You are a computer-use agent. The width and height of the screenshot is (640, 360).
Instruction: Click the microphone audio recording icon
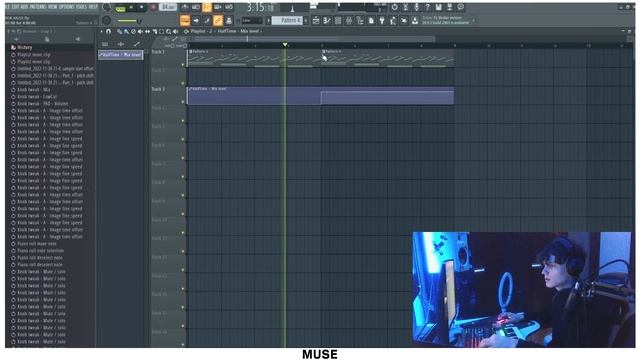[x=416, y=7]
